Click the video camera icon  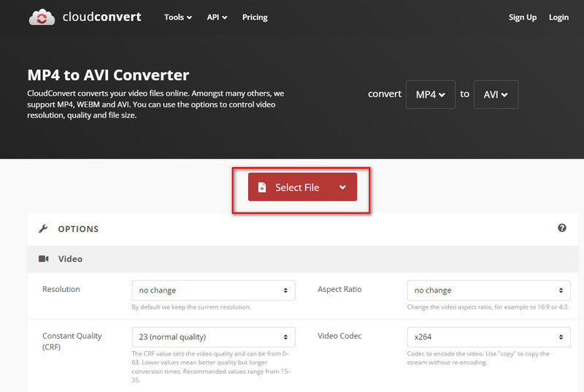pos(44,258)
